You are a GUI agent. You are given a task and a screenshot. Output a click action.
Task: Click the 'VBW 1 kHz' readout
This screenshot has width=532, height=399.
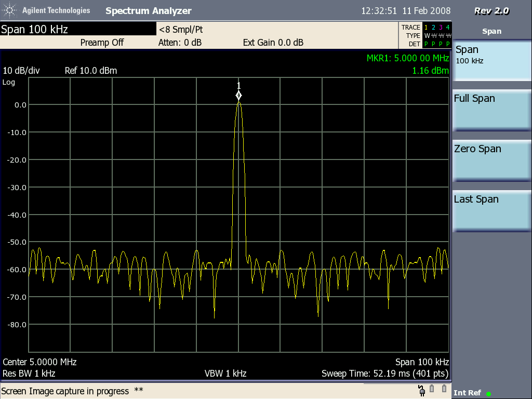[x=225, y=374]
